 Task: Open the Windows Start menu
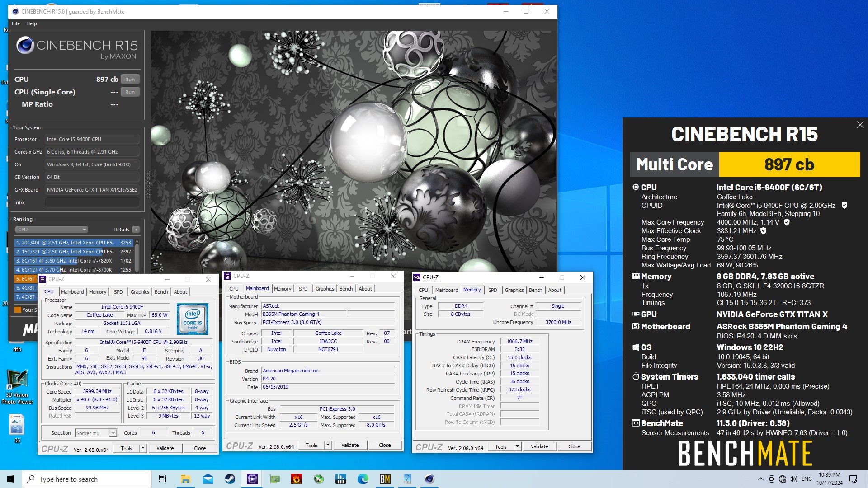click(11, 479)
